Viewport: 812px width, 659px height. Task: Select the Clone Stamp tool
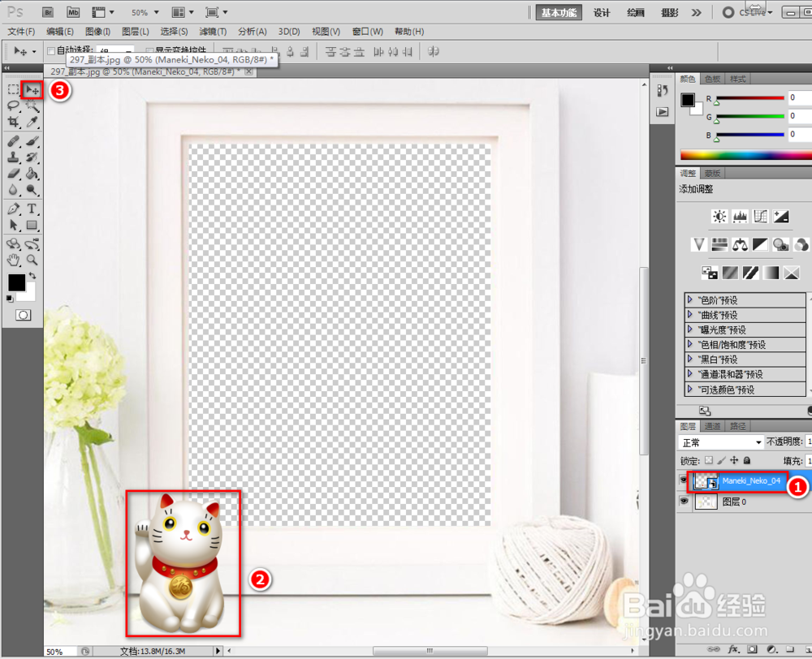coord(14,157)
